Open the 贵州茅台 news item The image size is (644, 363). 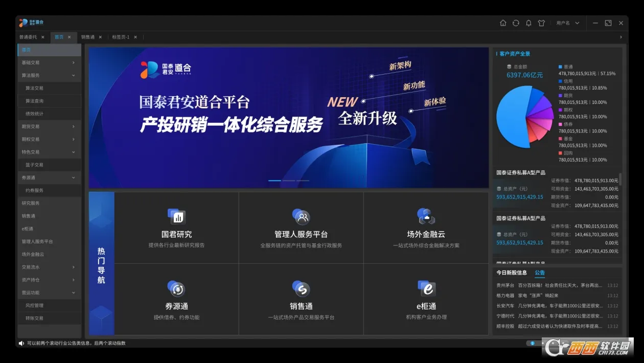click(x=557, y=285)
